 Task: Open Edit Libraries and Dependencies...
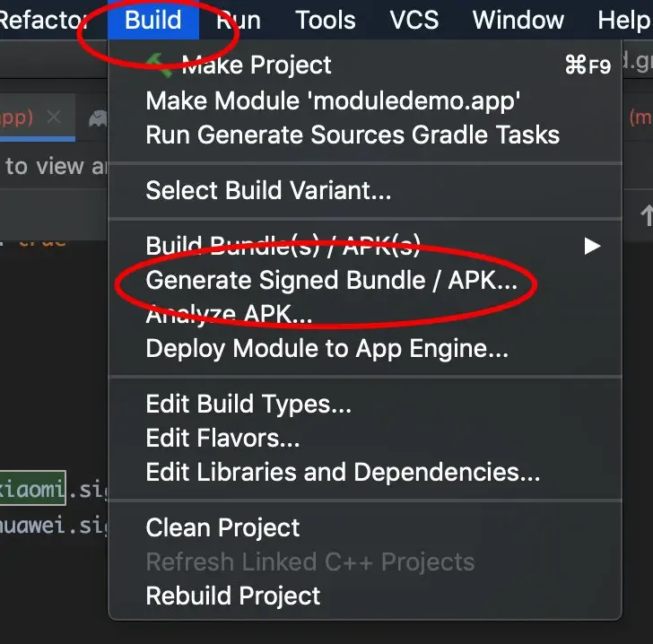343,473
